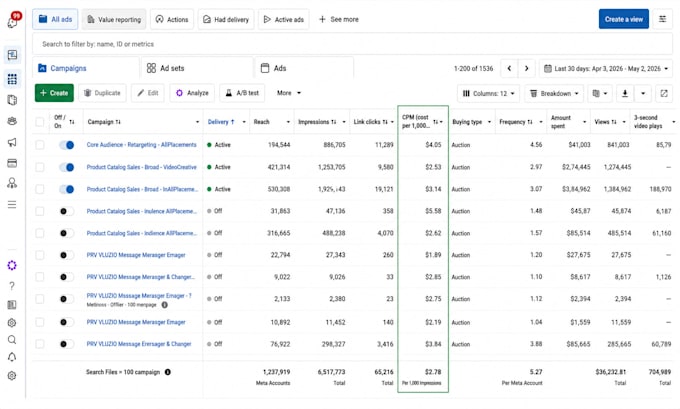Open the billing card icon in the sidebar
Screen dimensions: 680x409
pyautogui.click(x=12, y=163)
